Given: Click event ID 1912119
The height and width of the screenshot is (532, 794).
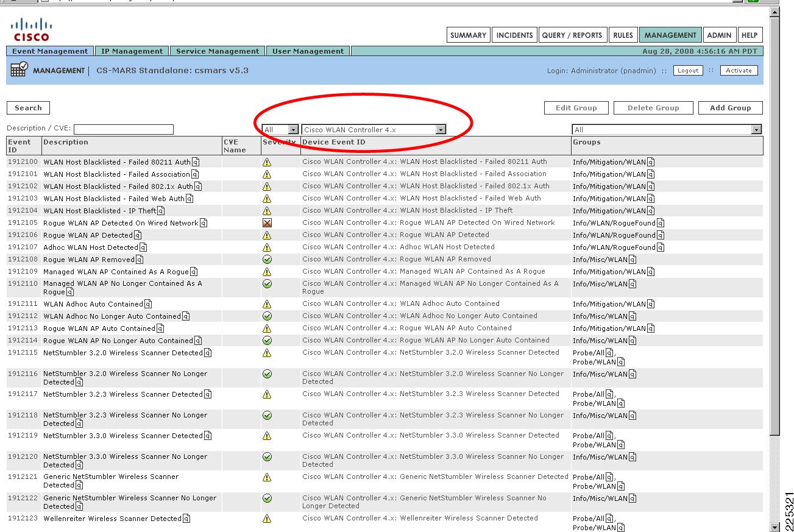Looking at the screenshot, I should point(23,436).
